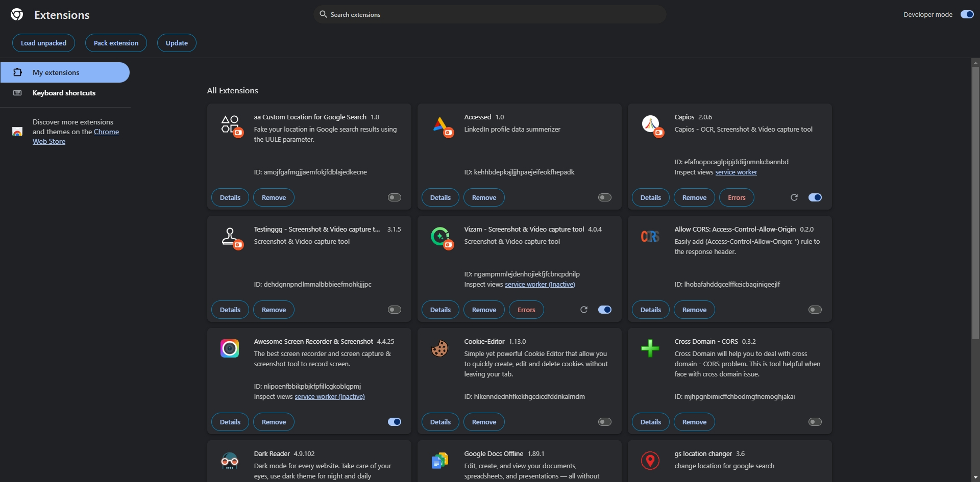Open Details for Vizam

440,310
